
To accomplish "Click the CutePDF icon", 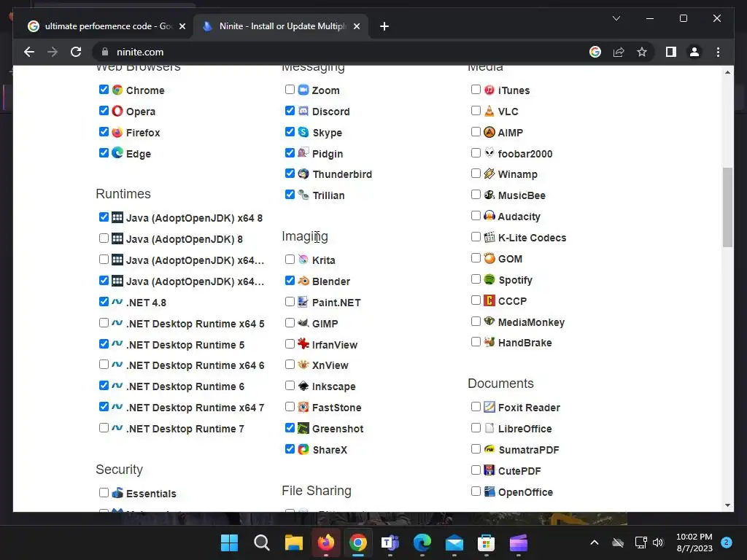I will [489, 470].
